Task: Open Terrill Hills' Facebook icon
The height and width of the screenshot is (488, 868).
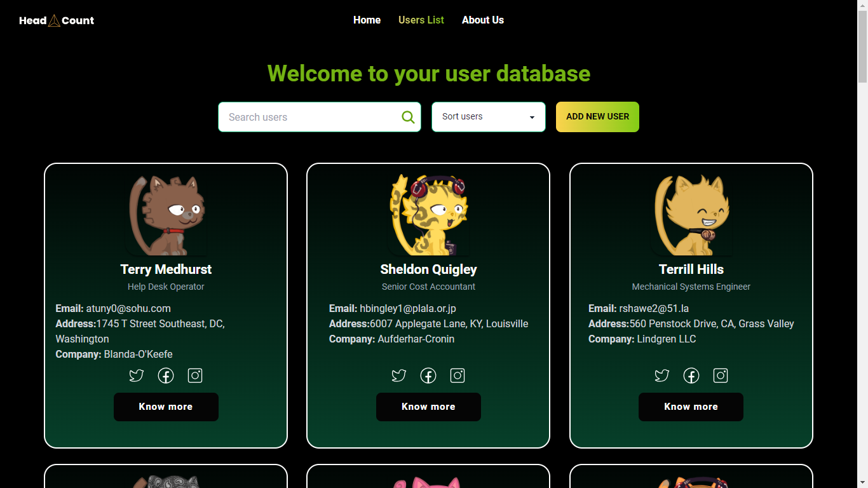Action: click(691, 376)
